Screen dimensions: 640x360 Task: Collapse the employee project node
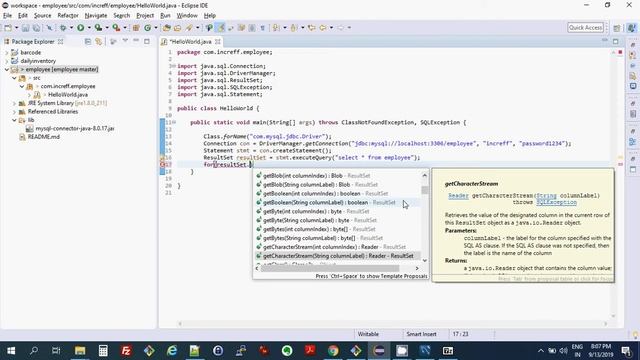click(x=7, y=69)
